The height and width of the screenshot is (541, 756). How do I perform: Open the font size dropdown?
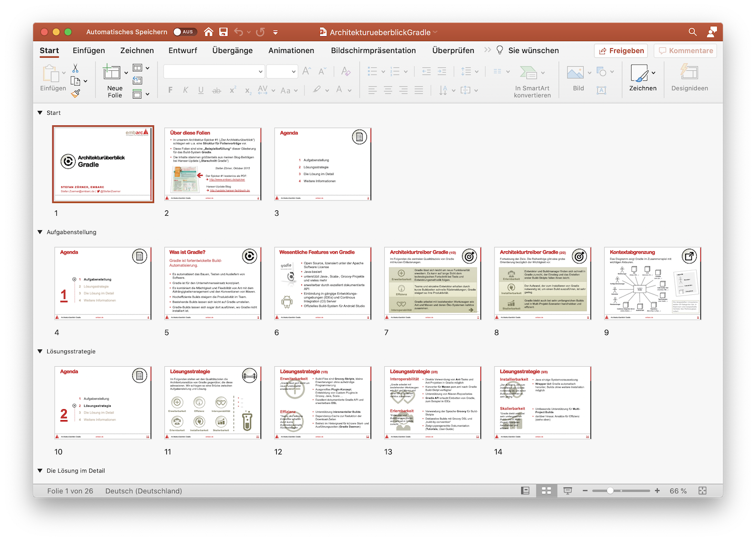(x=293, y=71)
